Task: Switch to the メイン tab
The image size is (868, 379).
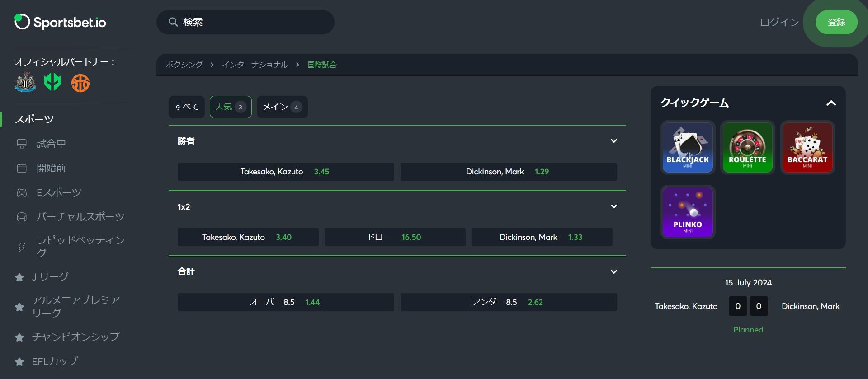Action: pyautogui.click(x=282, y=107)
